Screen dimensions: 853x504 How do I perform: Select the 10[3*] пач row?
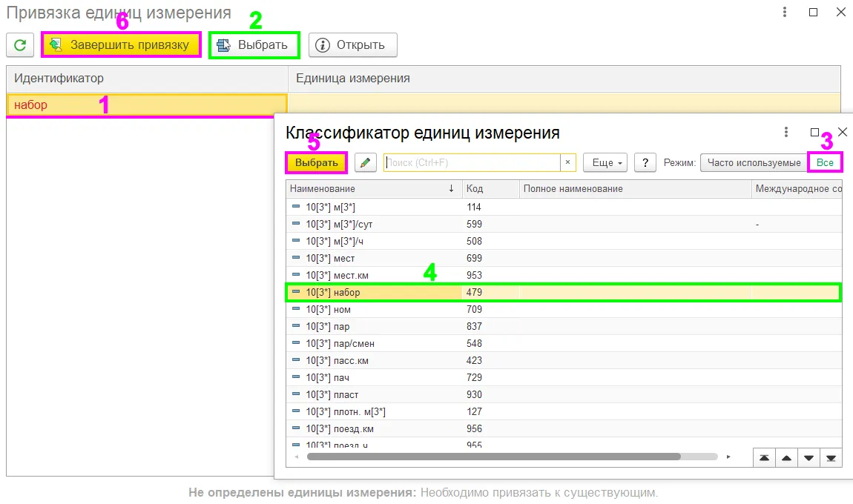pos(564,377)
